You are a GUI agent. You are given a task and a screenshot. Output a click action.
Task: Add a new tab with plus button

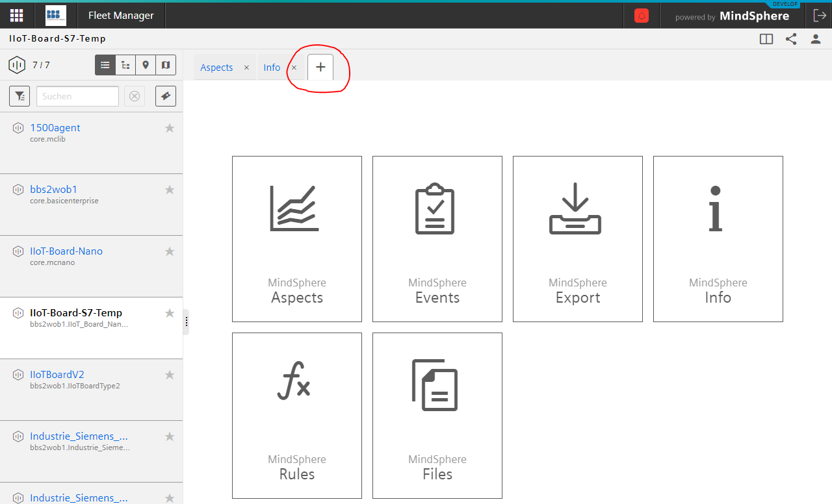click(320, 68)
